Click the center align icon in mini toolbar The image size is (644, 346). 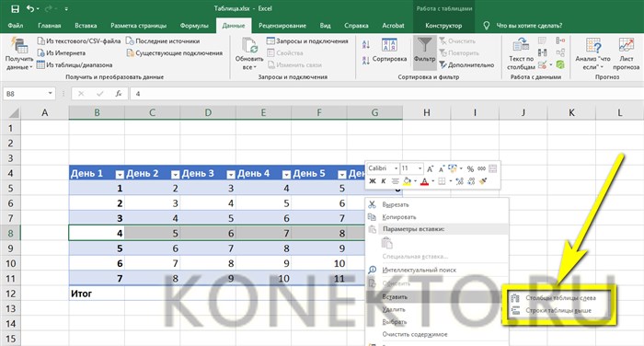(395, 181)
